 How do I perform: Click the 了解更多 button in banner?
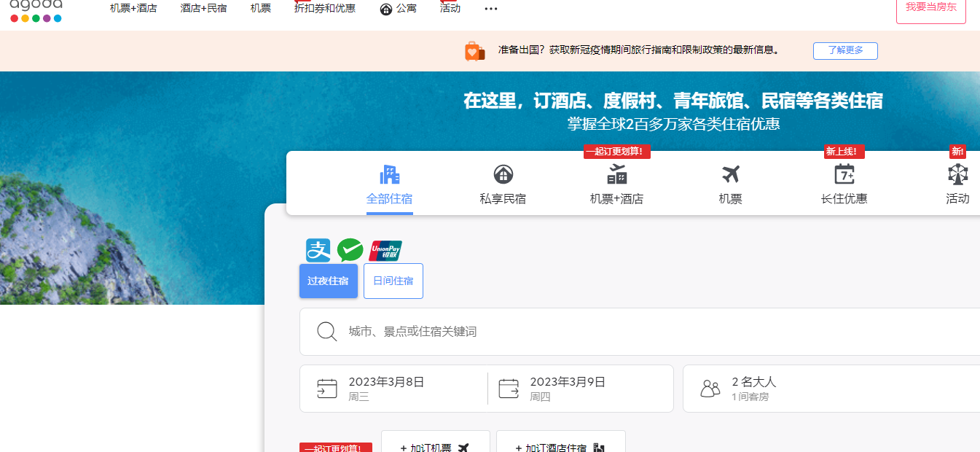click(x=845, y=50)
